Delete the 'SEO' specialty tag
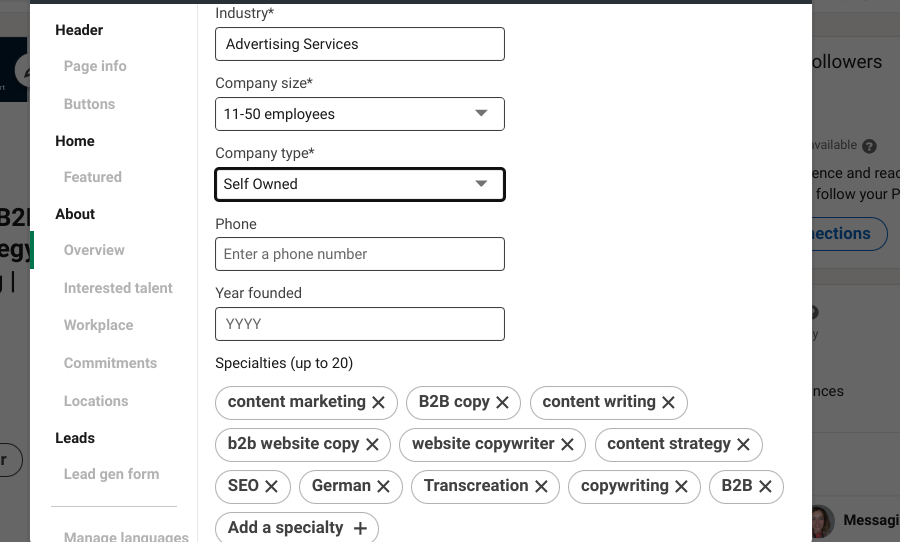 tap(272, 486)
